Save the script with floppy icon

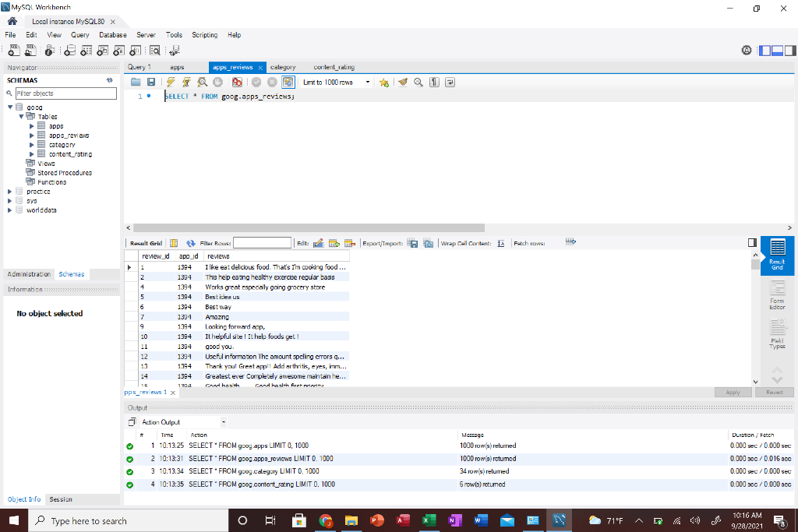tap(151, 82)
